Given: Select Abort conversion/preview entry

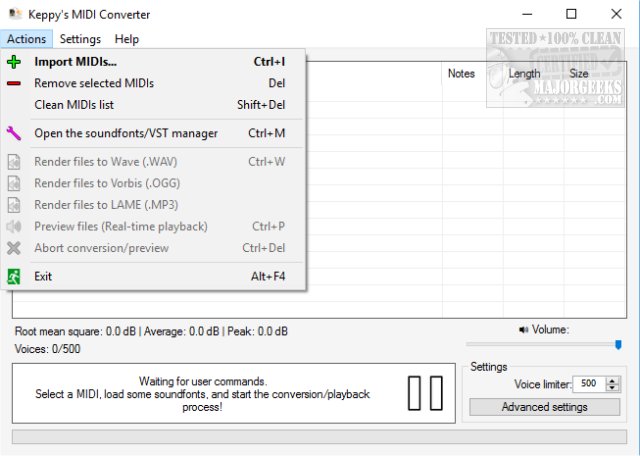Looking at the screenshot, I should click(153, 248).
